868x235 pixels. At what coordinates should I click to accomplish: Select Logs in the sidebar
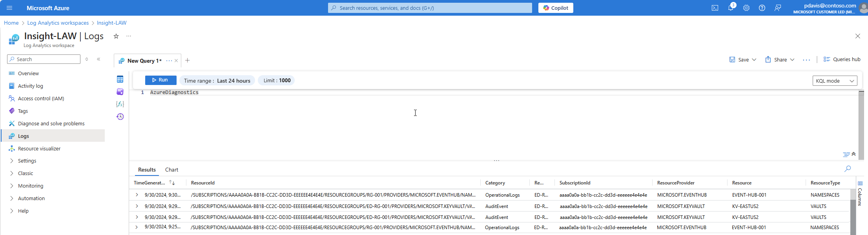point(53,136)
